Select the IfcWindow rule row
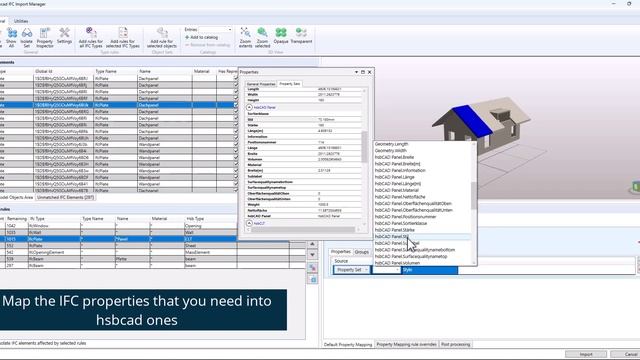 pos(118,226)
